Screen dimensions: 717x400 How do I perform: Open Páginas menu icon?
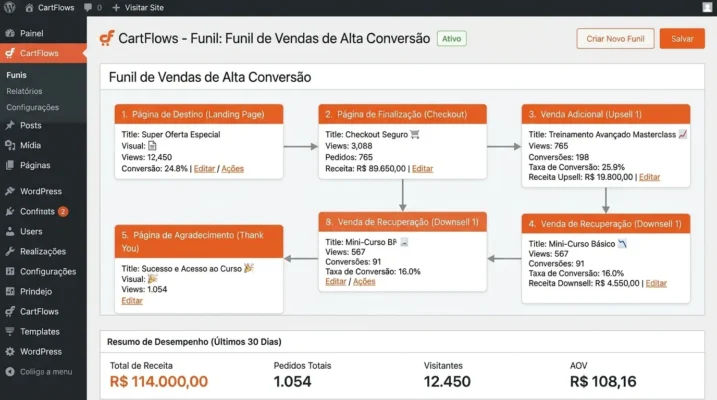pos(10,165)
